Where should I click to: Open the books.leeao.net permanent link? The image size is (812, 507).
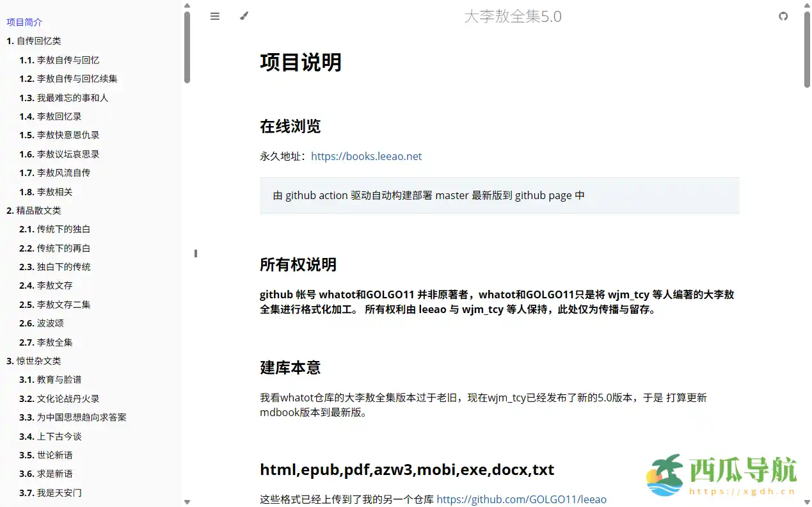click(x=366, y=156)
